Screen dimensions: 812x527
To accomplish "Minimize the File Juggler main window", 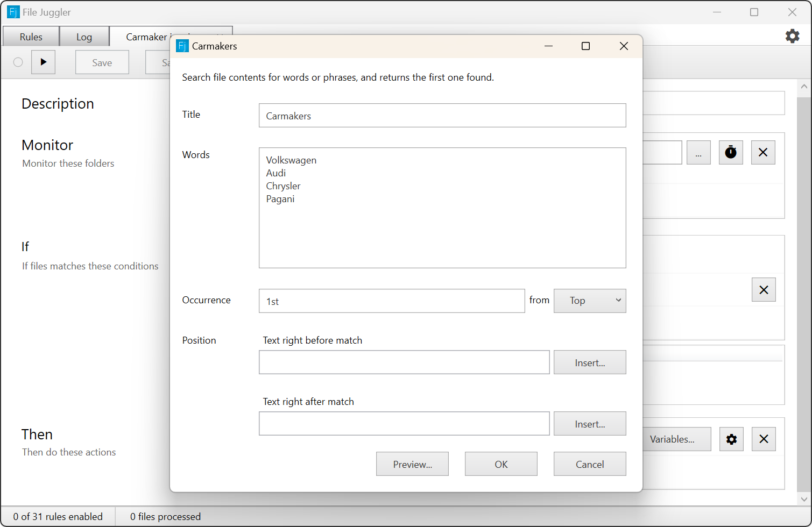I will 717,12.
